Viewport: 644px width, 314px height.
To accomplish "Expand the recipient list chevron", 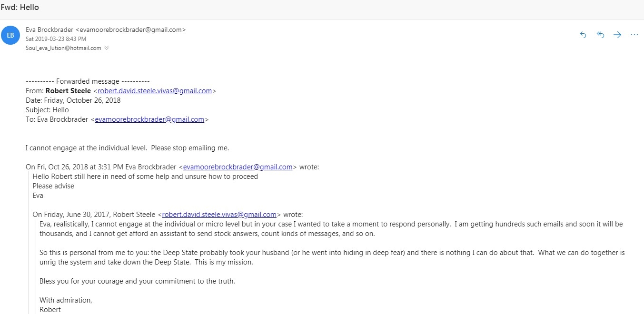I will tap(107, 48).
